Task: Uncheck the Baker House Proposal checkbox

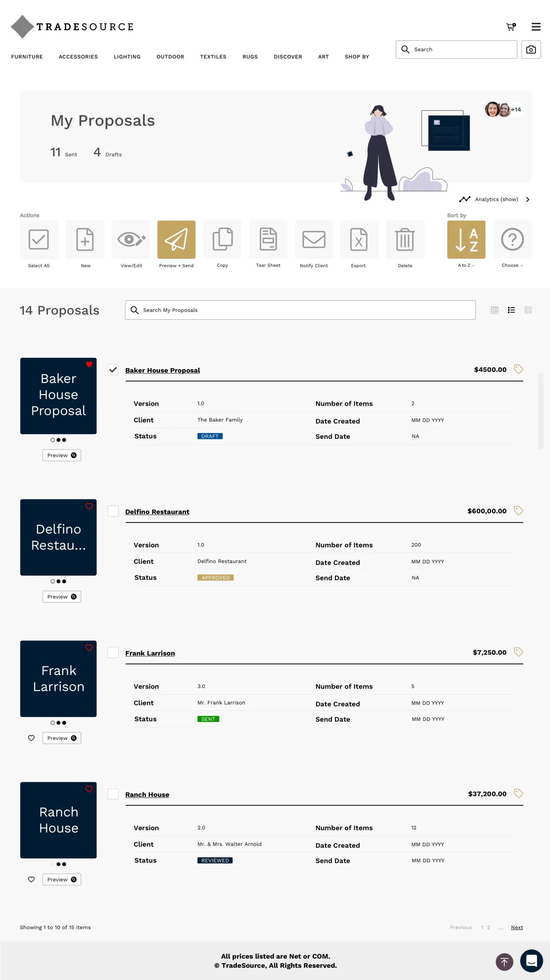Action: (113, 370)
